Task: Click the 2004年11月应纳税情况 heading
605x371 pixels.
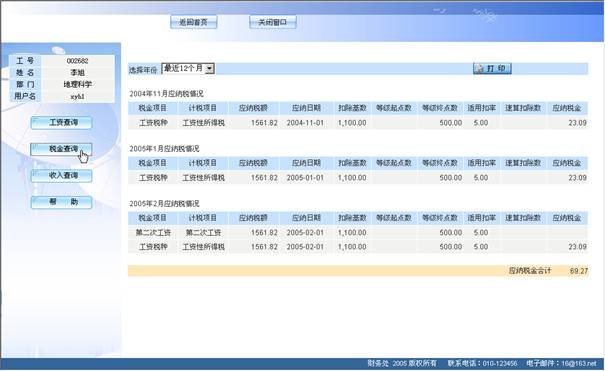Action: [166, 94]
